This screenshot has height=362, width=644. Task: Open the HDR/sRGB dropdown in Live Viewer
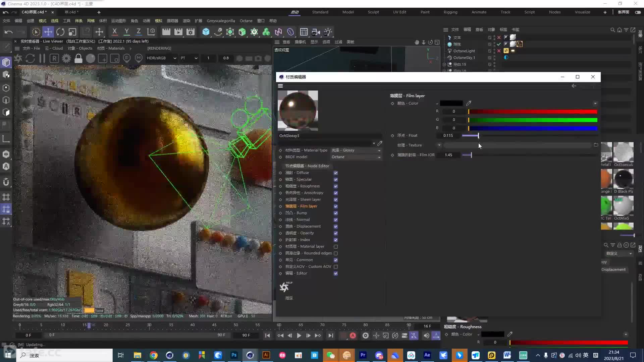(x=162, y=58)
